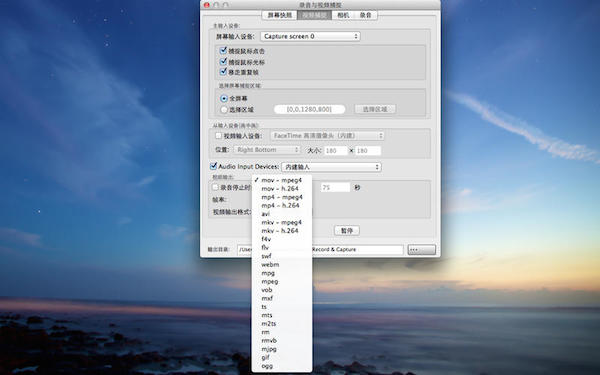Pick "mp4 - mpeg4" output format
The height and width of the screenshot is (375, 600).
click(282, 197)
